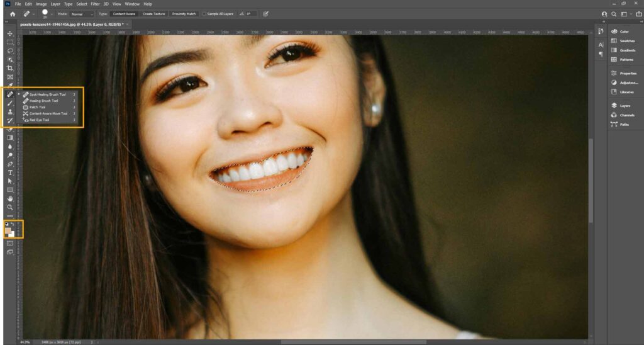This screenshot has width=644, height=345.
Task: Open Change Screen Mode button
Action: (x=10, y=252)
